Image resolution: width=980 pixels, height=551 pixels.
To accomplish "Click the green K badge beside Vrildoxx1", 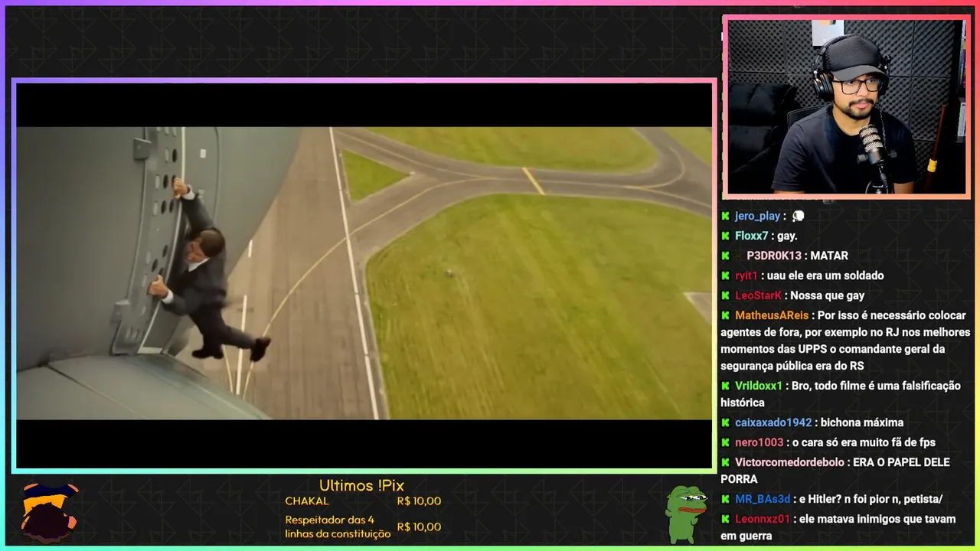I will click(x=725, y=386).
